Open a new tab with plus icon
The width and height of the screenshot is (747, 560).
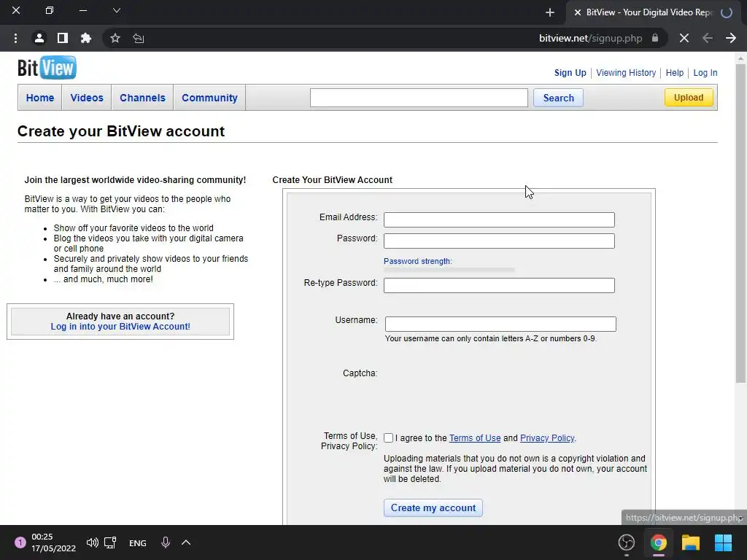(x=550, y=12)
